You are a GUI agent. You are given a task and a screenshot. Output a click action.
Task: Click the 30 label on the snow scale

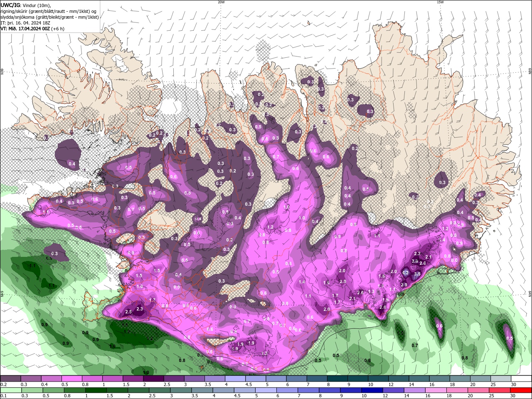(514, 385)
